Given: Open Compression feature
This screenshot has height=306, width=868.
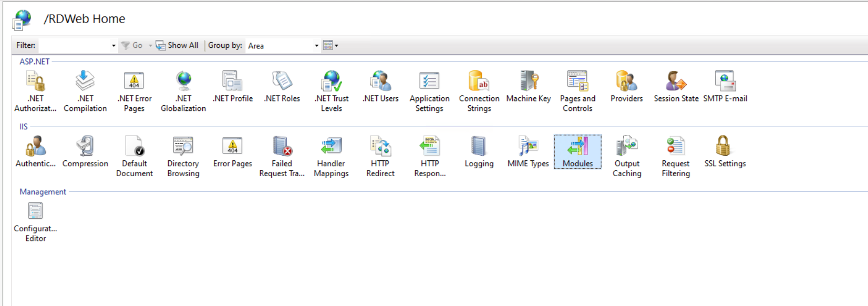Looking at the screenshot, I should pos(85,152).
